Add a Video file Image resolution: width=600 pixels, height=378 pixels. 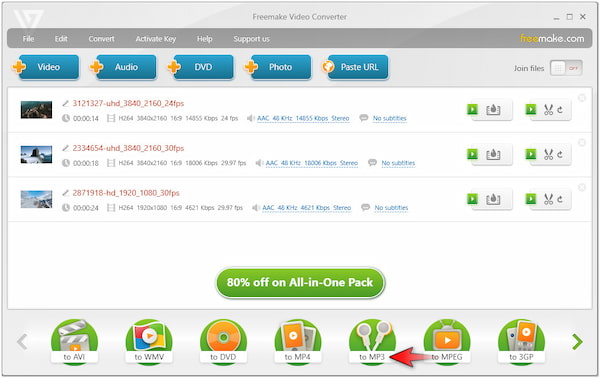point(46,67)
